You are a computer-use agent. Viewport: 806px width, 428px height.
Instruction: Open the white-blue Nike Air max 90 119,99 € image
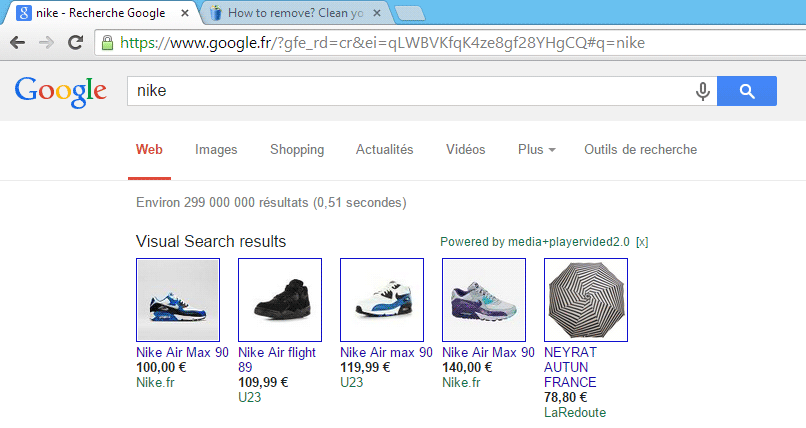tap(382, 300)
